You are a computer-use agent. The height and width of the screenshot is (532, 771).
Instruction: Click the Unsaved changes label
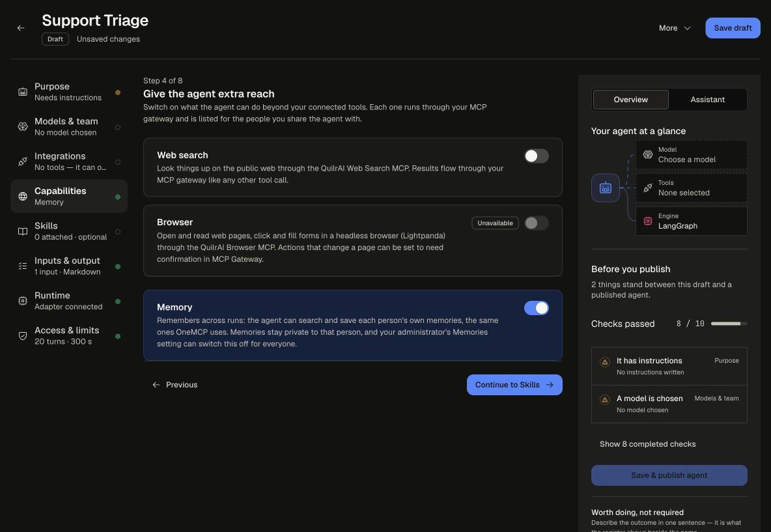click(x=108, y=39)
